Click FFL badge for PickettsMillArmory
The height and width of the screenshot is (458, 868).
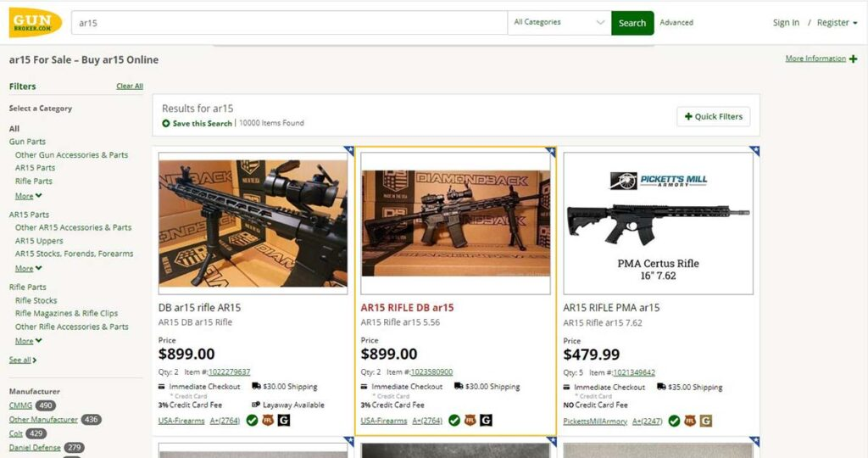coord(690,422)
